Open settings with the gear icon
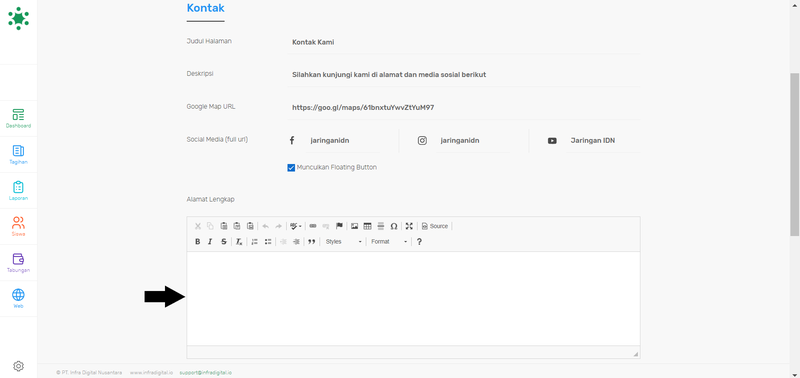This screenshot has height=378, width=800. [x=18, y=366]
